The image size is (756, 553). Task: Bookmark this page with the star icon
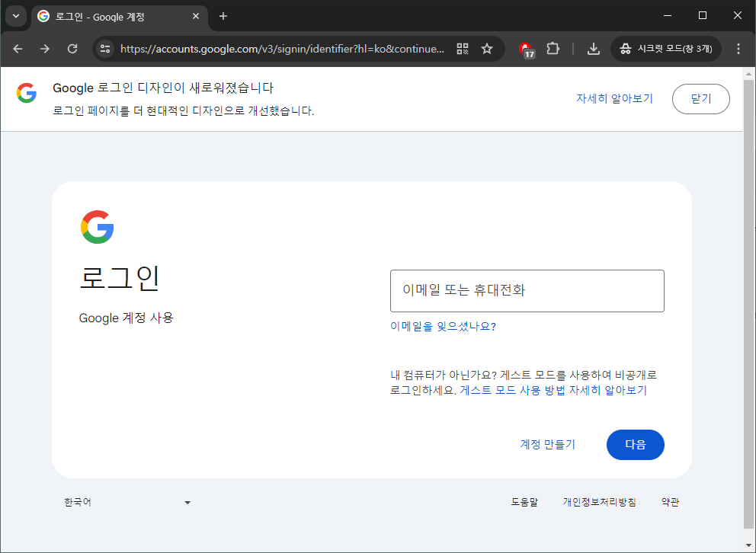pyautogui.click(x=487, y=49)
